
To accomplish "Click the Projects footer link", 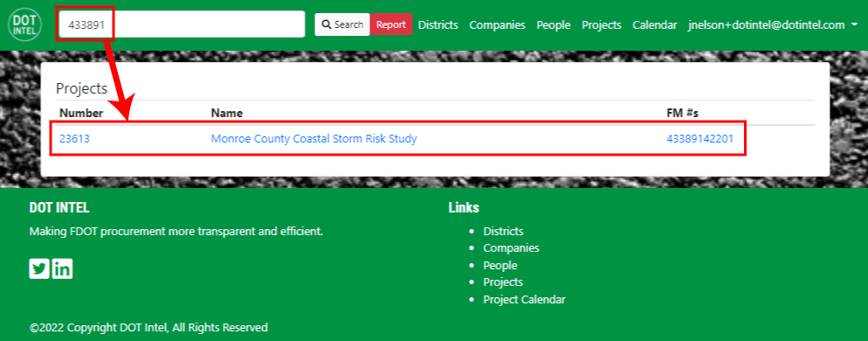I will coord(503,282).
